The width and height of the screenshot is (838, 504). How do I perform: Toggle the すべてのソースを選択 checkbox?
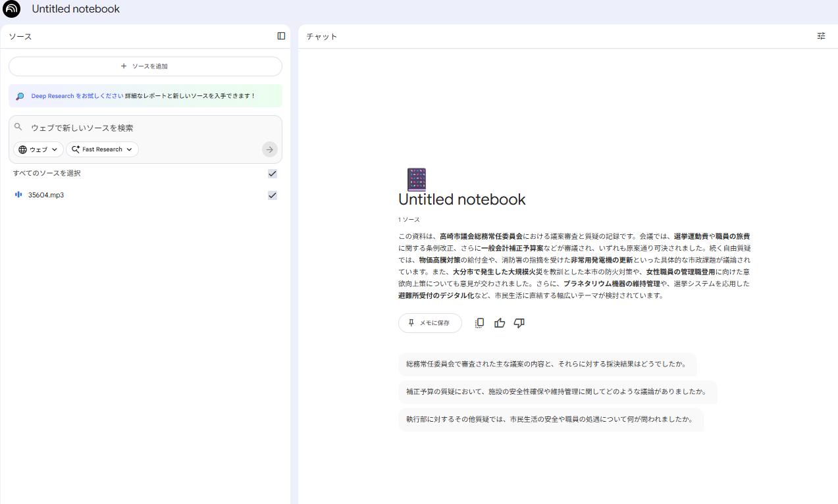coord(273,174)
